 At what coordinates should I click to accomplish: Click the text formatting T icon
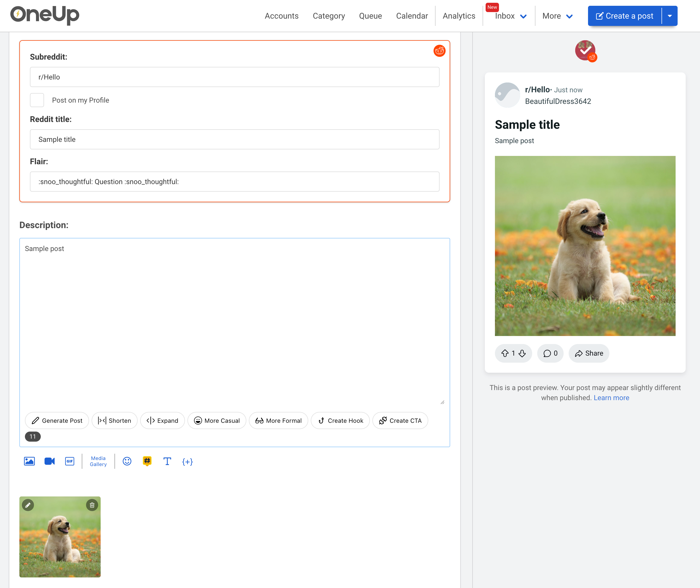tap(167, 461)
